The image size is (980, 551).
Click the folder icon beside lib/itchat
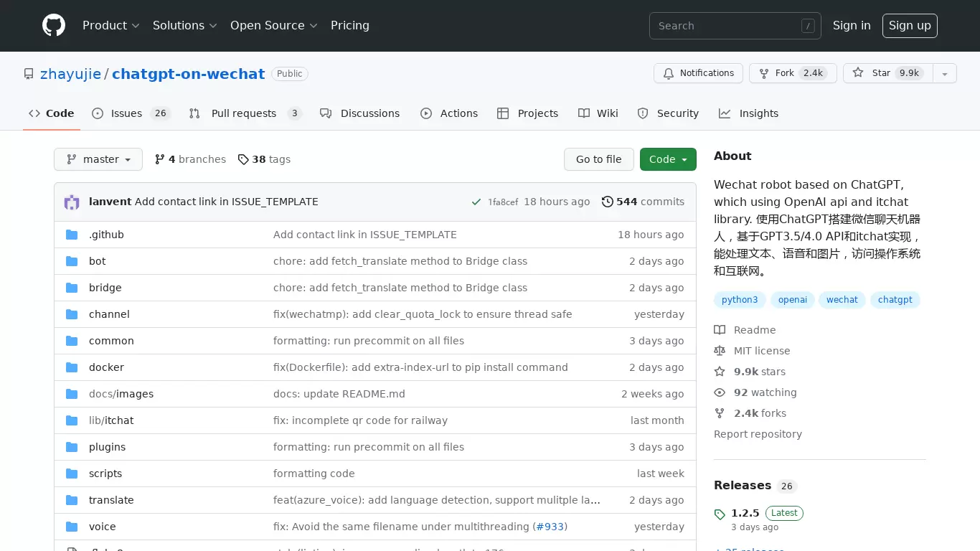(72, 420)
